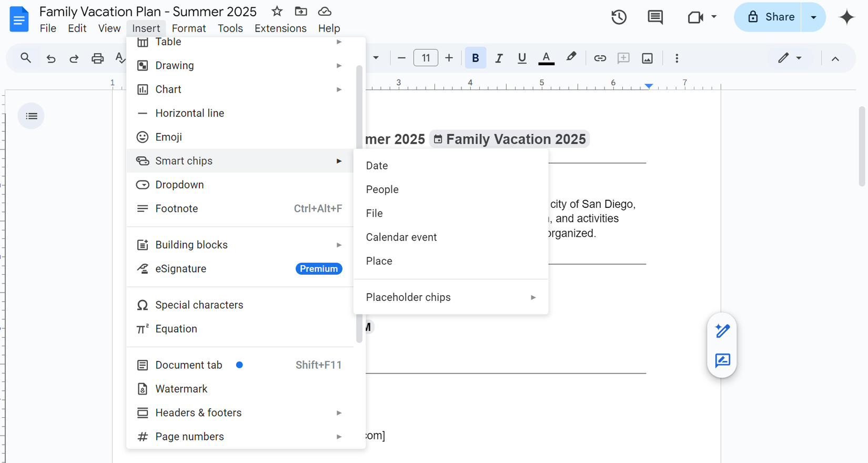Open the comments history icon
The image size is (868, 463).
pos(655,17)
